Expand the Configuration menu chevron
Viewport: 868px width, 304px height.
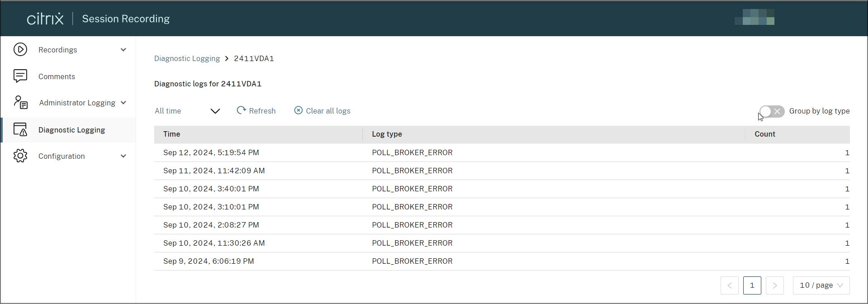click(123, 156)
